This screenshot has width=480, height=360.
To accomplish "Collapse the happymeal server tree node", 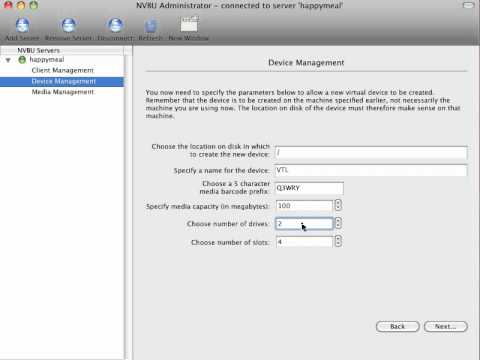I will click(8, 60).
